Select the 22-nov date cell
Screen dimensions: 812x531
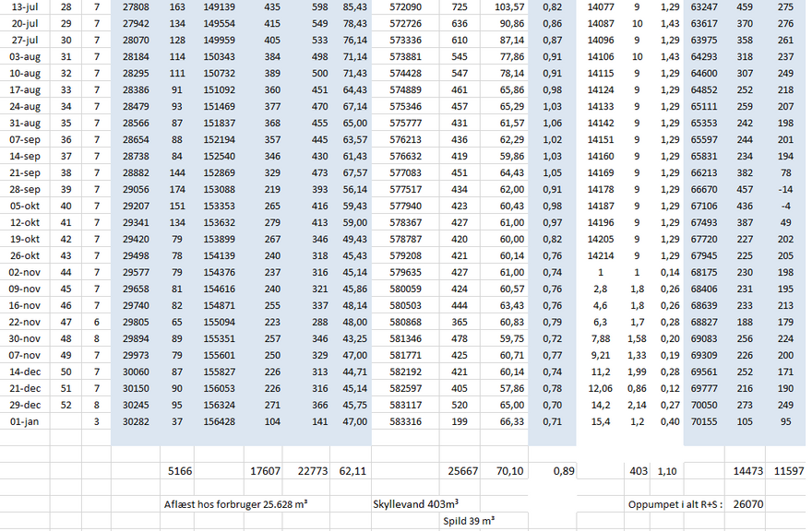24,322
